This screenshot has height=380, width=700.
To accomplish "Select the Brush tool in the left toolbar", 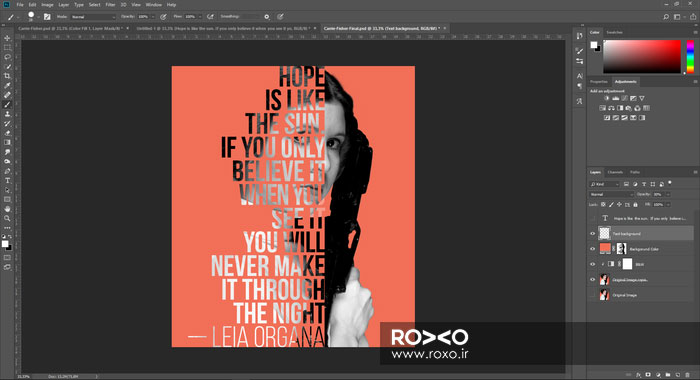I will coord(7,104).
